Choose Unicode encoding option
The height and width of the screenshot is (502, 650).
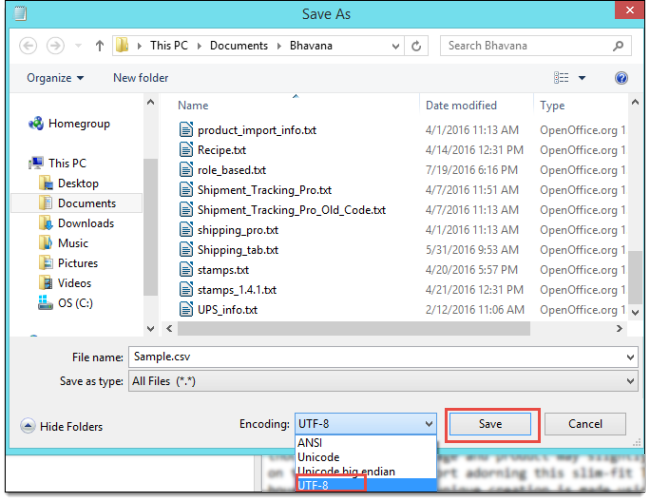pos(318,457)
